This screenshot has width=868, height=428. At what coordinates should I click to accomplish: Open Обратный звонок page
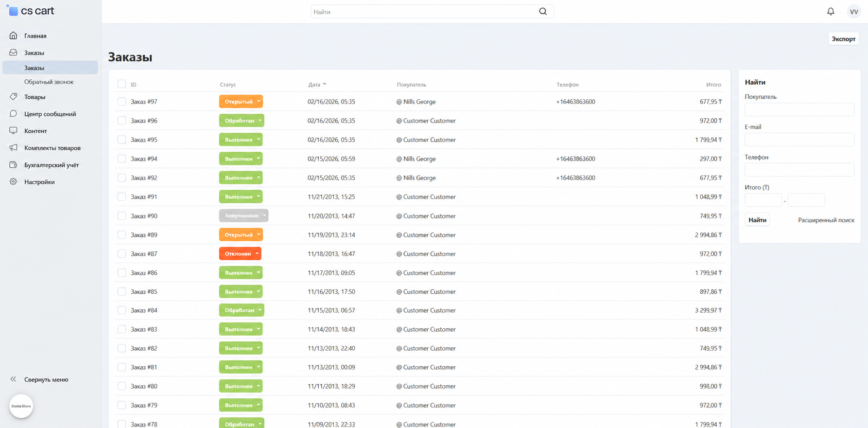pos(49,82)
